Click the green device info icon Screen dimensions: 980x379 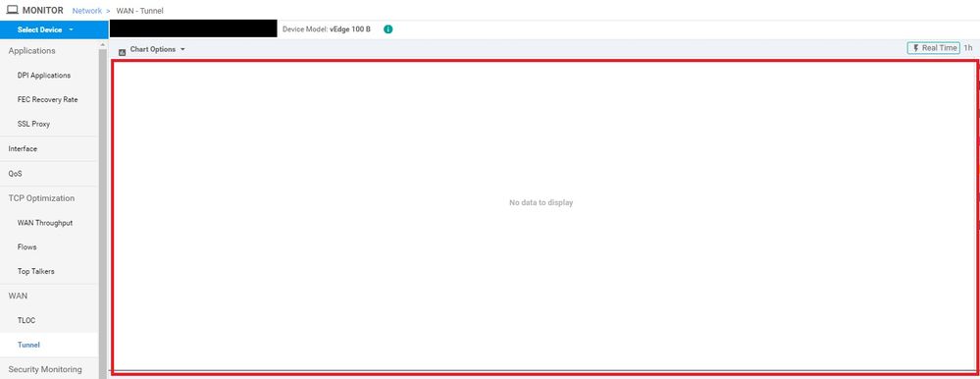388,29
